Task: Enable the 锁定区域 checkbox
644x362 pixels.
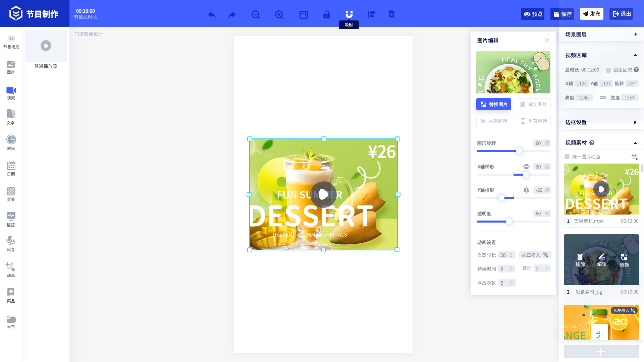Action: [608, 70]
